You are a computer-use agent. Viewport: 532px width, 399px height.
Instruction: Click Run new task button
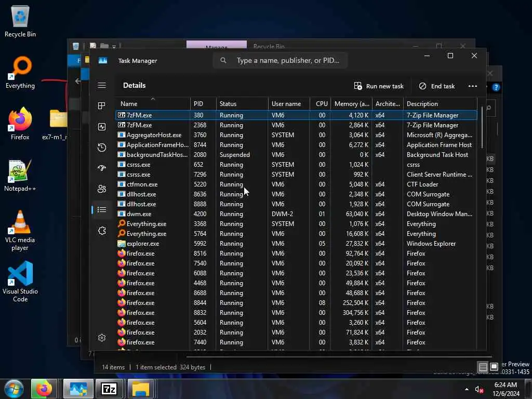[x=379, y=86]
